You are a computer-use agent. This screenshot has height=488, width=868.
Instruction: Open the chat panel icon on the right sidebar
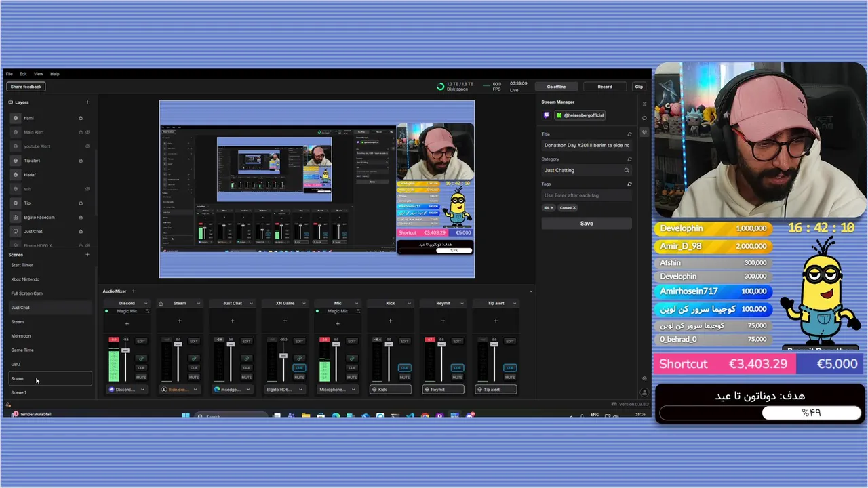point(644,118)
